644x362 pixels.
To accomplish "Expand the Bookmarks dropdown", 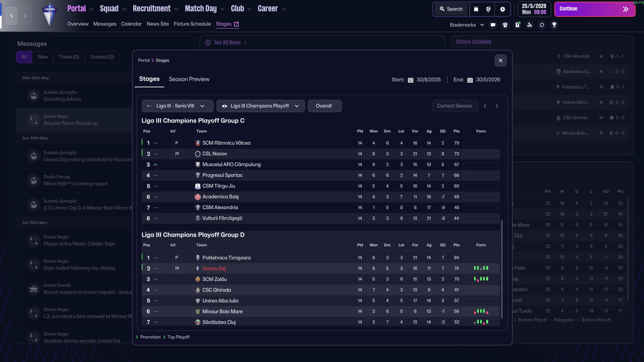I will pos(467,25).
